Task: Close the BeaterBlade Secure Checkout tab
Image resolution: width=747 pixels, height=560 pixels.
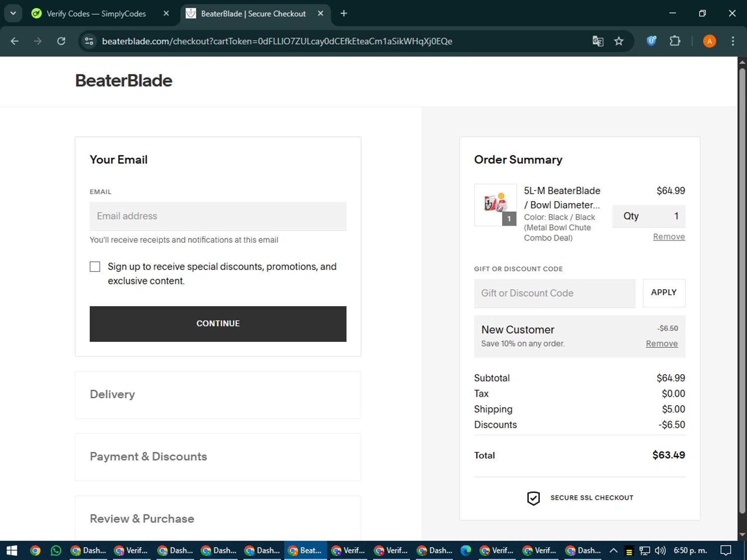Action: click(320, 13)
